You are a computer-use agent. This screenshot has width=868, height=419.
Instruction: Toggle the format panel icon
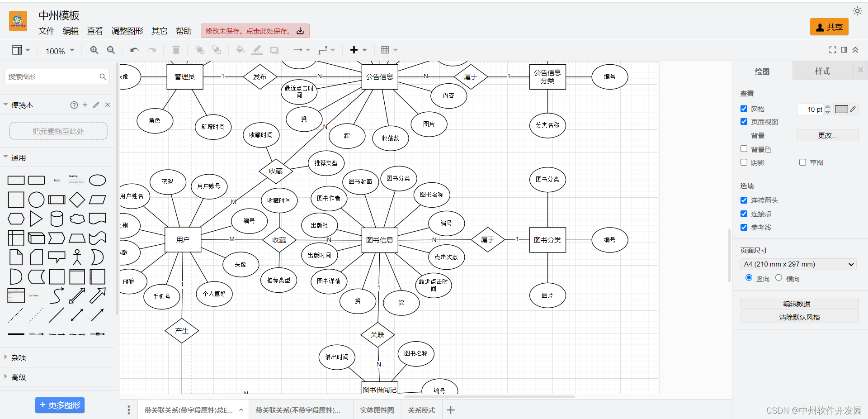[844, 50]
